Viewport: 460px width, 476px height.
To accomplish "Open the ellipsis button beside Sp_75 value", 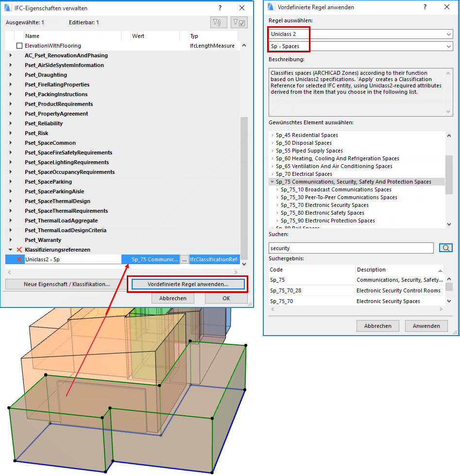I will 184,259.
